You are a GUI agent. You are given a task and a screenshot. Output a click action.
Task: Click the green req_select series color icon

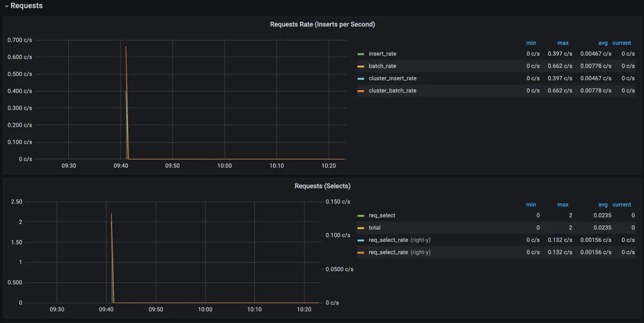(x=361, y=216)
